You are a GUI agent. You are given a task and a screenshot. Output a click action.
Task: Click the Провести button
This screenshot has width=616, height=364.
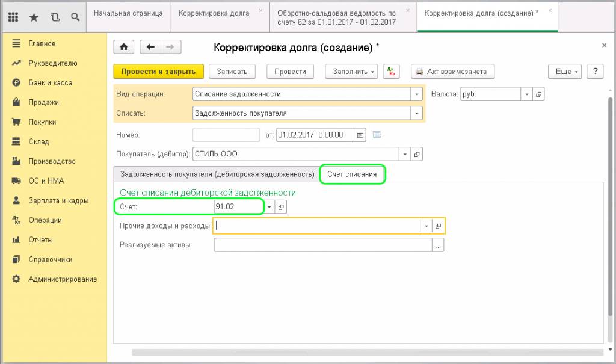coord(290,72)
